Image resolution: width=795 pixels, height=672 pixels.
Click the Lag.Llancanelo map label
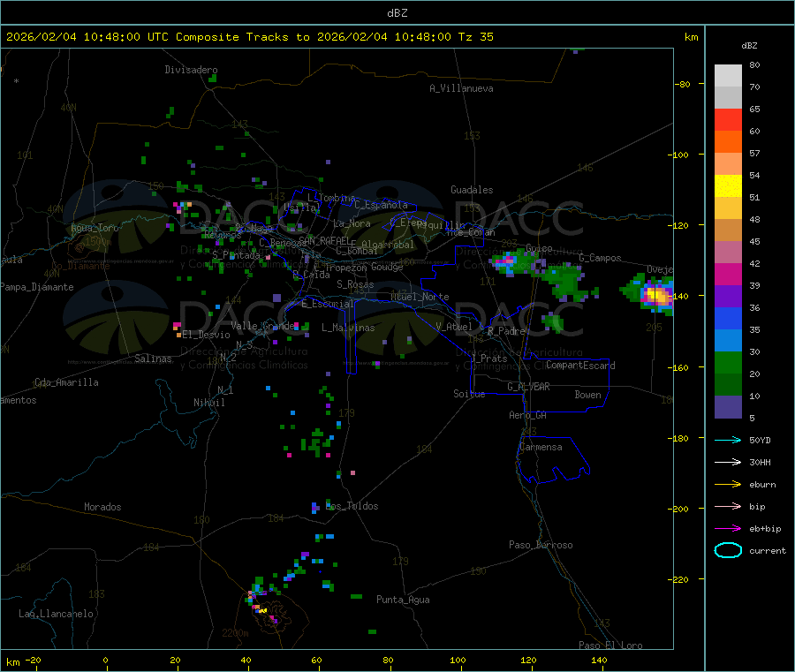click(57, 614)
